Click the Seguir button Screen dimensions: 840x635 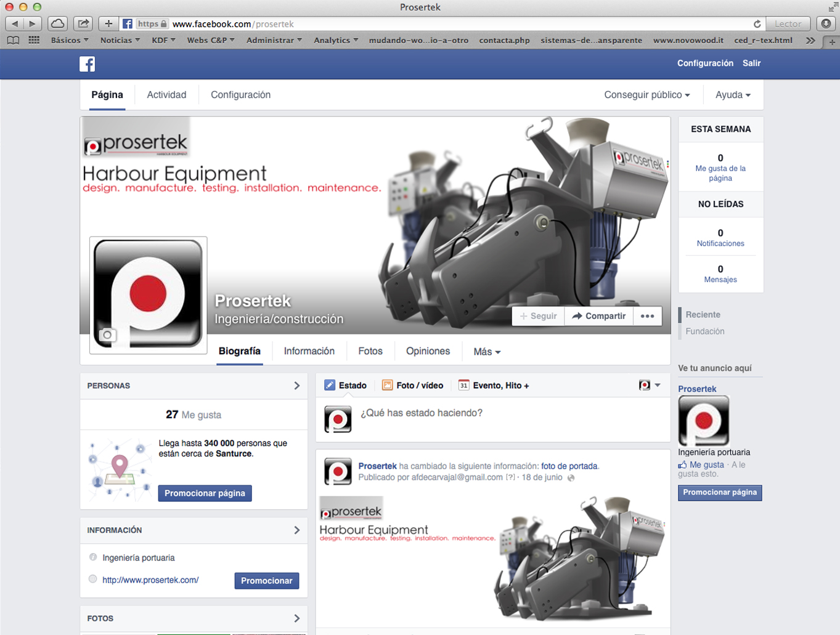538,316
